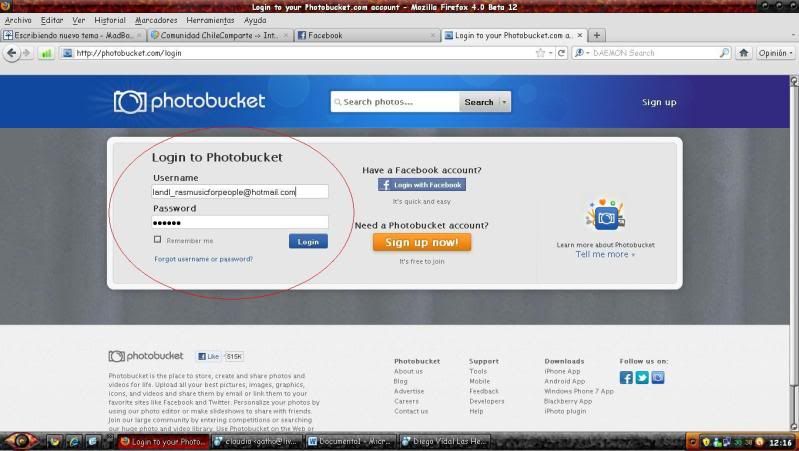Click the show desktop quick launch icon

pyautogui.click(x=92, y=441)
